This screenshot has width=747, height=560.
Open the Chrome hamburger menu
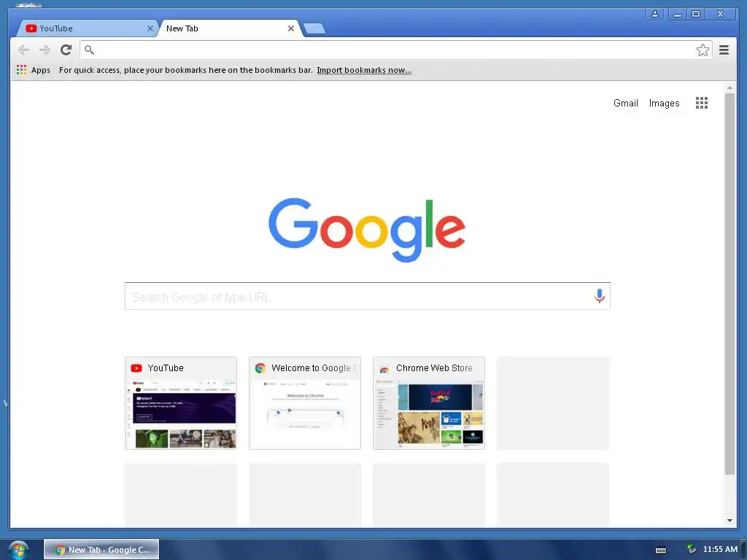point(724,50)
